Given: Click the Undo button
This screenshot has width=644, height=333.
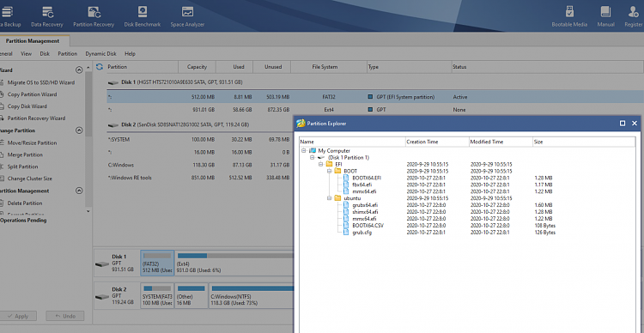Looking at the screenshot, I should point(65,316).
